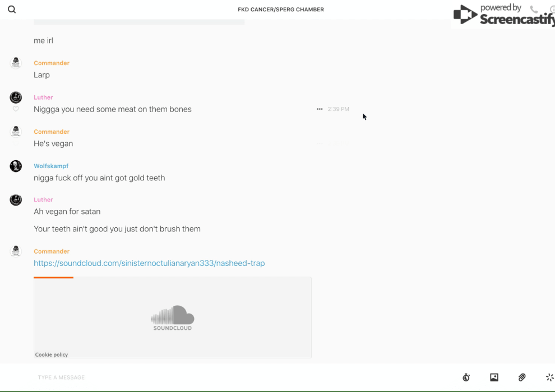Click the 2:39 PM message timestamp
The width and height of the screenshot is (555, 392).
click(338, 109)
